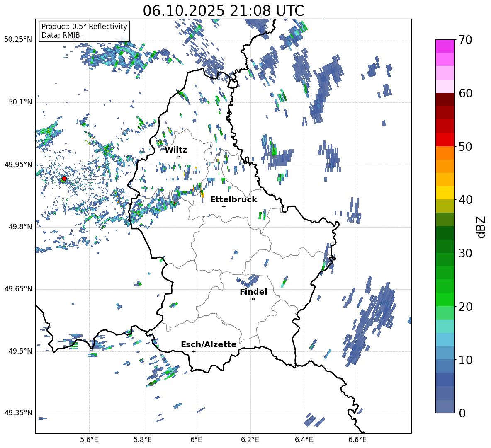Select the Esch/Alzette text label
The height and width of the screenshot is (448, 491).
208,344
